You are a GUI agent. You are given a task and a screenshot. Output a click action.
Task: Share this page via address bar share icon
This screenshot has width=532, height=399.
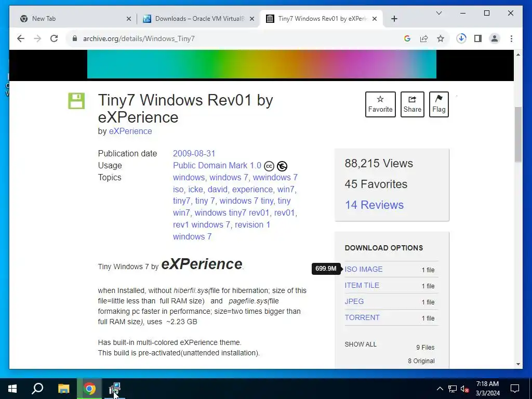[424, 38]
